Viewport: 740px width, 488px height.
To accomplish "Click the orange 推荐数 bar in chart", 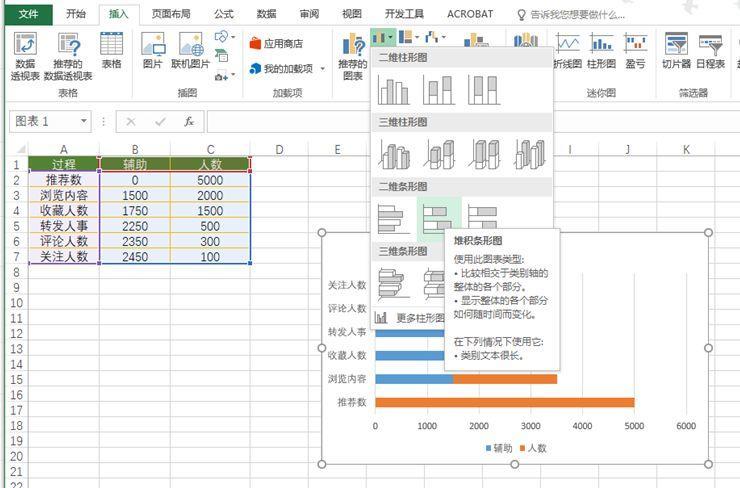I will pos(505,402).
